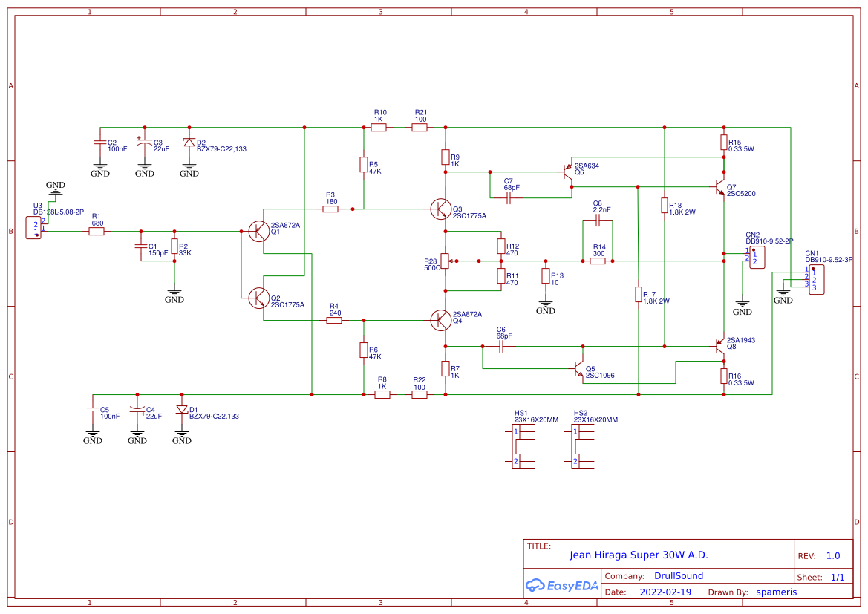
Task: Select the C3 22uF electrolytic capacitor
Action: tap(145, 142)
